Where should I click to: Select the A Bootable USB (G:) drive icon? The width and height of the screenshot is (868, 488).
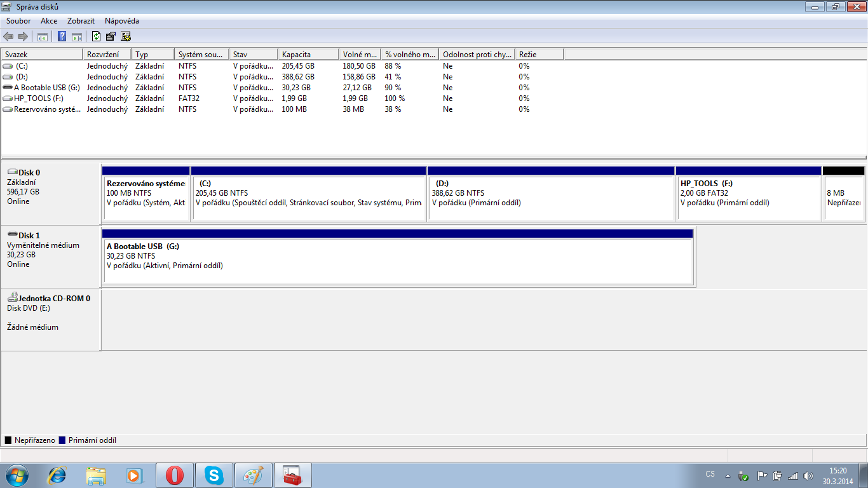[x=8, y=88]
